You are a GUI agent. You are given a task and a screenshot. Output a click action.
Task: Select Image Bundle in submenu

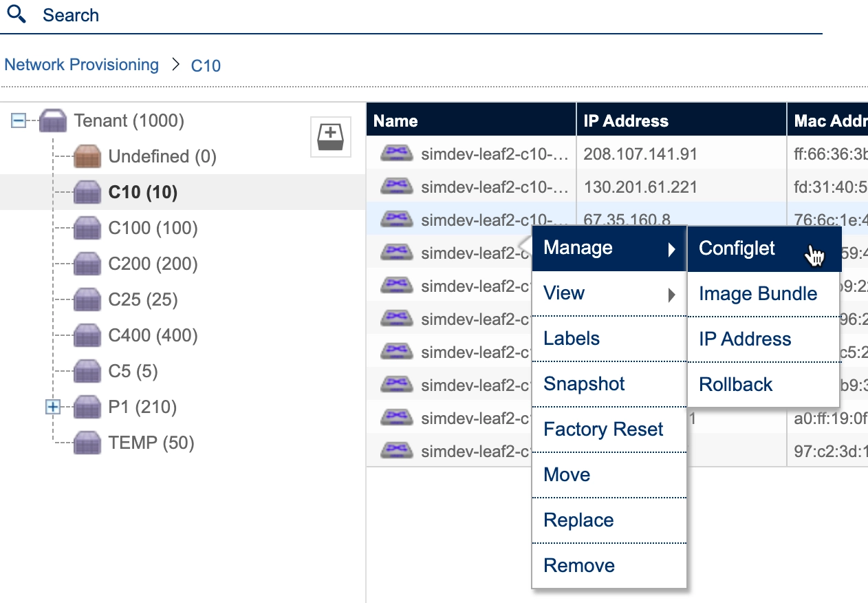pyautogui.click(x=757, y=294)
